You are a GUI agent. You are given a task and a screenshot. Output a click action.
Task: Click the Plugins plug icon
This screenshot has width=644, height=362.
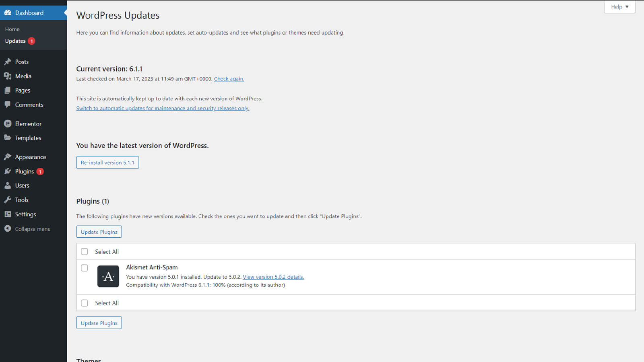(x=8, y=171)
